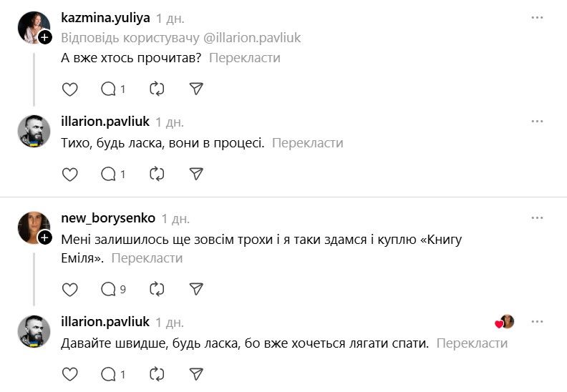Open more options for kazmina.yuliya's comment
The height and width of the screenshot is (392, 567).
coord(537,18)
